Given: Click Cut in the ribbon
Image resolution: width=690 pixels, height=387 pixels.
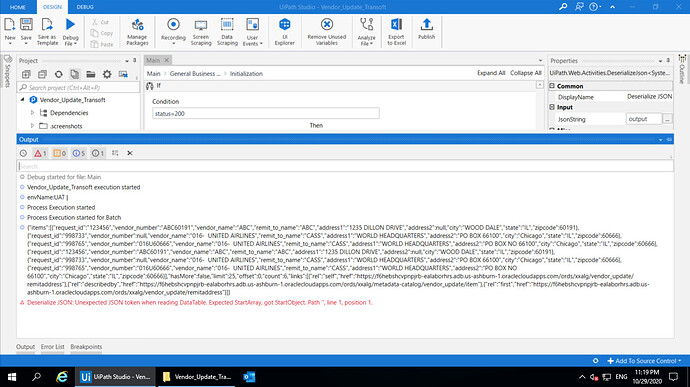Looking at the screenshot, I should click(x=101, y=22).
